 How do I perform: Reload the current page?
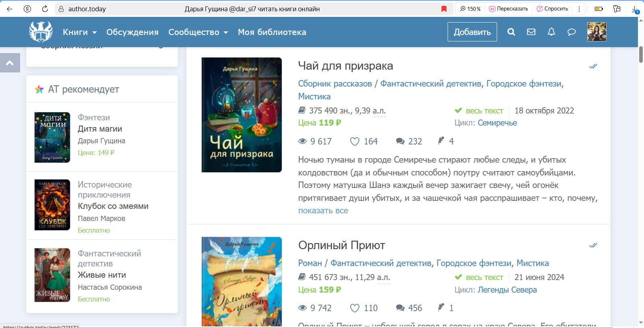tap(45, 9)
